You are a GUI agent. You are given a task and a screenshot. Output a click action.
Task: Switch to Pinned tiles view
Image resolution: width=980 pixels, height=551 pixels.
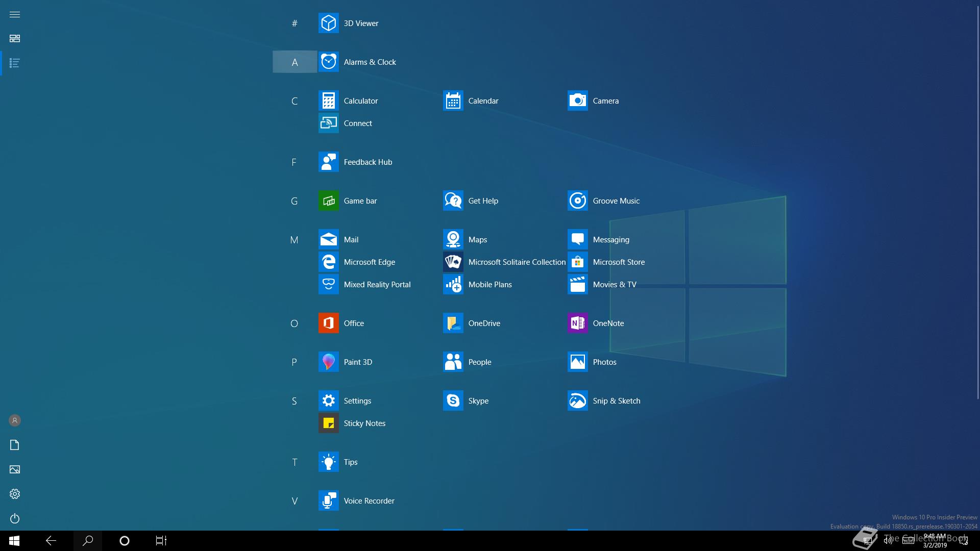[x=15, y=39]
